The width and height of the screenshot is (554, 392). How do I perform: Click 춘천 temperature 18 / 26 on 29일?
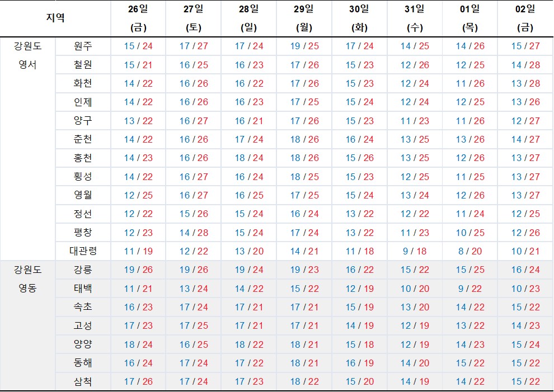(304, 139)
